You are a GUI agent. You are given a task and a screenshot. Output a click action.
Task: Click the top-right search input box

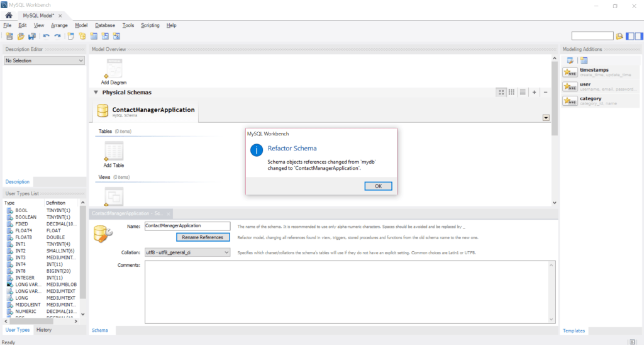[592, 36]
